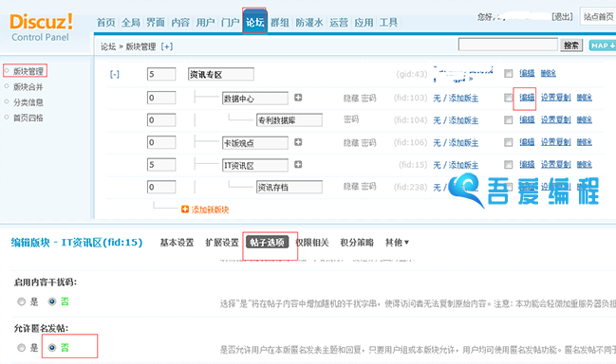The width and height of the screenshot is (616, 364).
Task: Click the 资讯存档 name input field
Action: tap(289, 187)
